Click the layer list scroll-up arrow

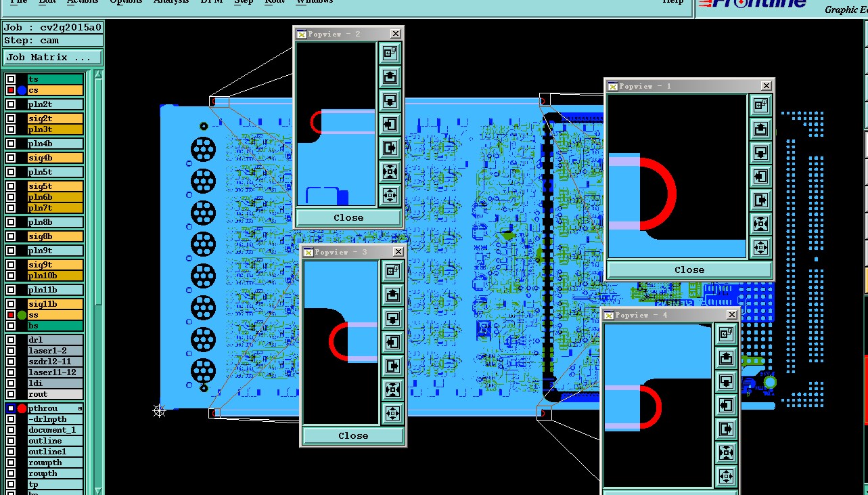98,74
